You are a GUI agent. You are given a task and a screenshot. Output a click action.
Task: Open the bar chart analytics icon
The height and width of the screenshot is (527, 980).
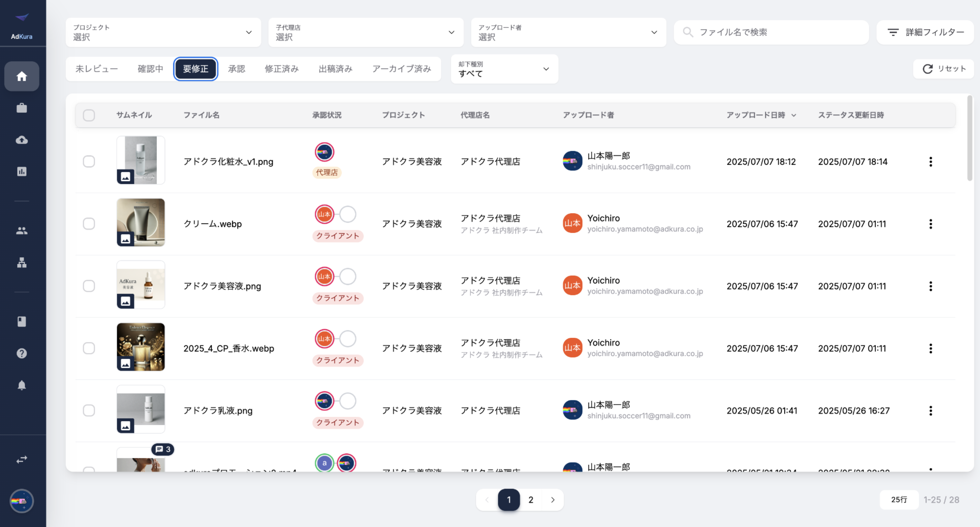[22, 171]
